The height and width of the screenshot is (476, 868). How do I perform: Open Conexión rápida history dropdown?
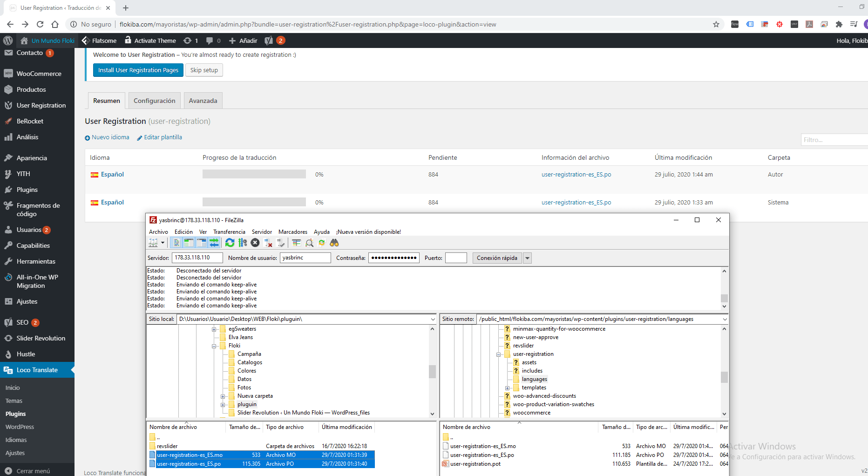point(527,258)
